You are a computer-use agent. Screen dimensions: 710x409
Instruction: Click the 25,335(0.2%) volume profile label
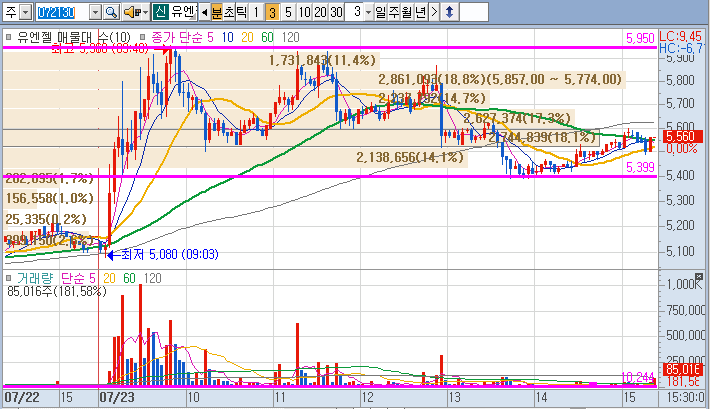point(46,219)
